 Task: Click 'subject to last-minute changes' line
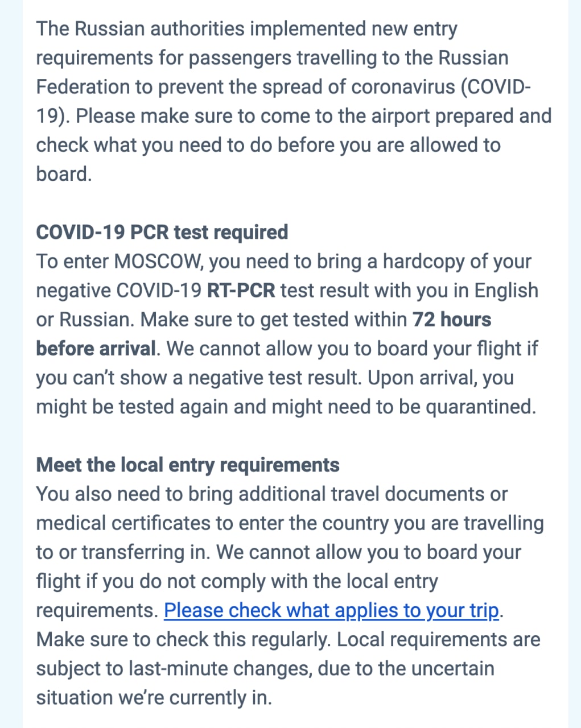coord(265,668)
